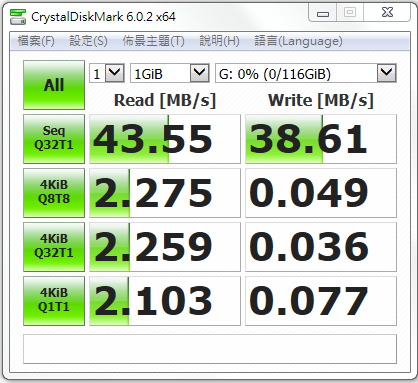Open the drive selector showing G: 0%

(306, 73)
